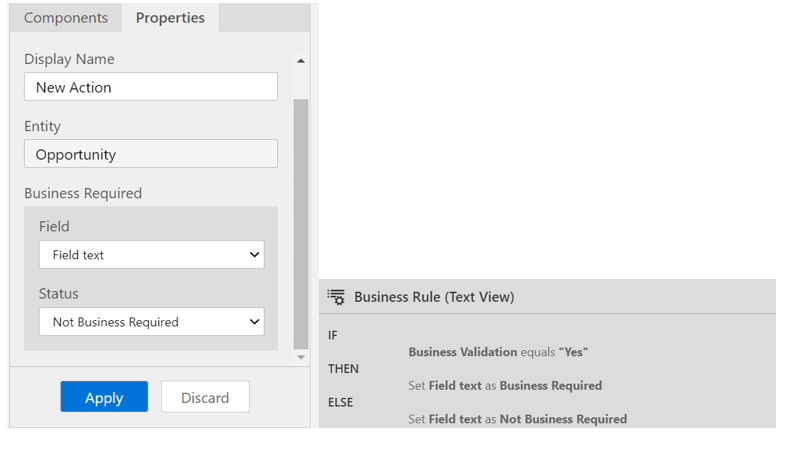The height and width of the screenshot is (451, 800).
Task: Click the scroll down arrow in Properties
Action: tap(301, 358)
